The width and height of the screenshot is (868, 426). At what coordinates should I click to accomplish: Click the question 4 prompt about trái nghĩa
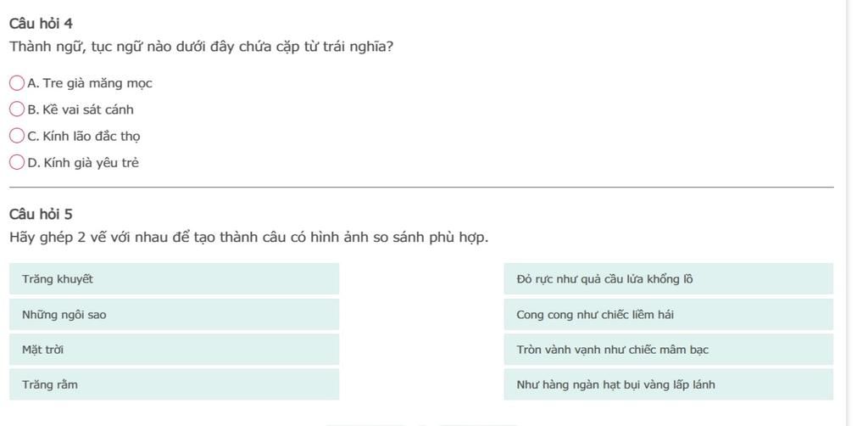[x=201, y=47]
